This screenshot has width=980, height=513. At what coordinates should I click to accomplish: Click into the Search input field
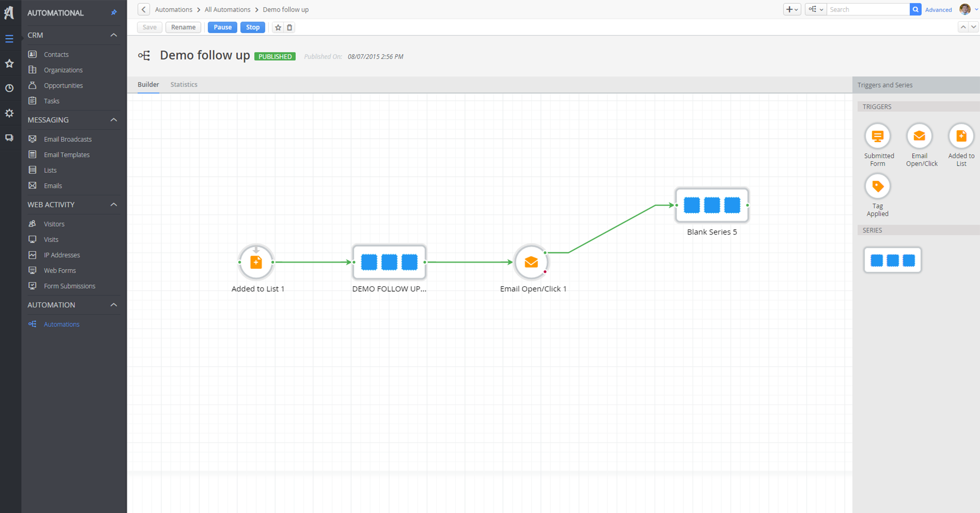point(867,10)
